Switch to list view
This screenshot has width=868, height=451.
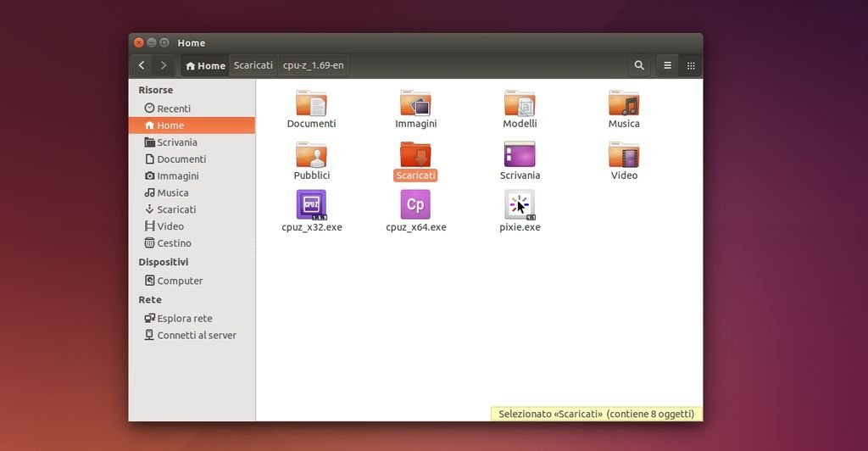(668, 65)
